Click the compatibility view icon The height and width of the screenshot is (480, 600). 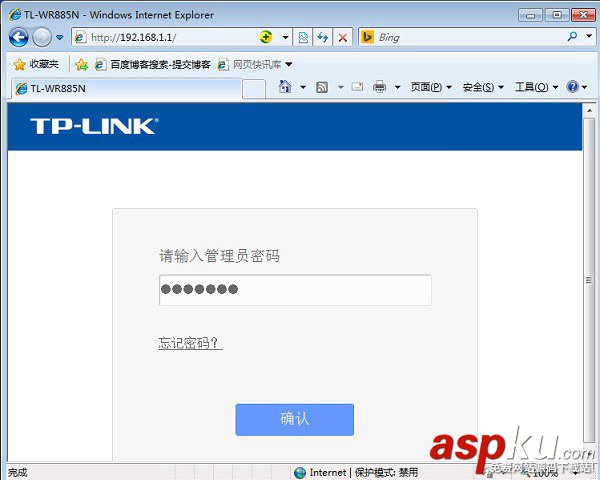[x=303, y=38]
